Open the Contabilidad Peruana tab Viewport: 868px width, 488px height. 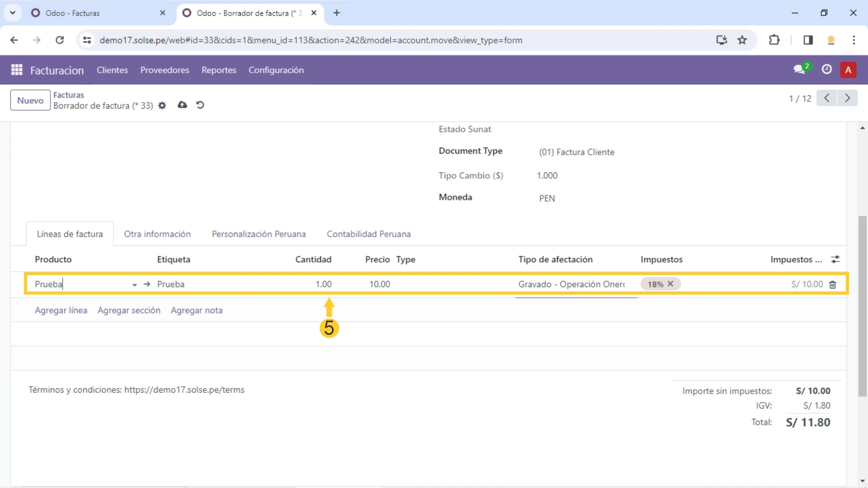click(369, 234)
